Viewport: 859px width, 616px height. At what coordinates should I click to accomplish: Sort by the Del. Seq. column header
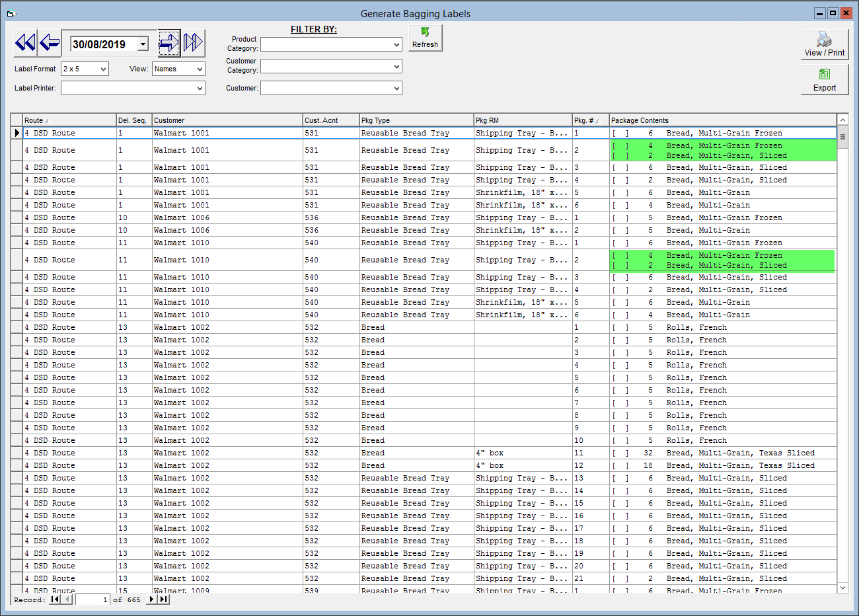[134, 120]
